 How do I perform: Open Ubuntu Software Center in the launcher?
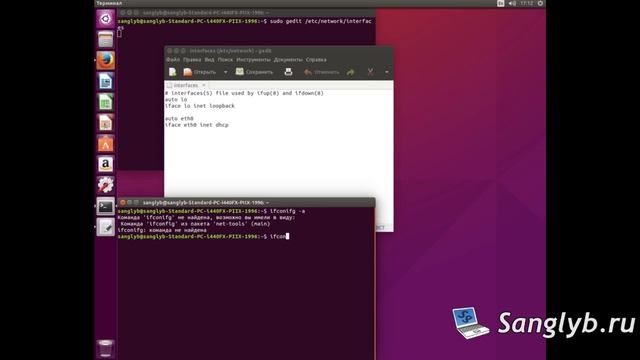[105, 144]
